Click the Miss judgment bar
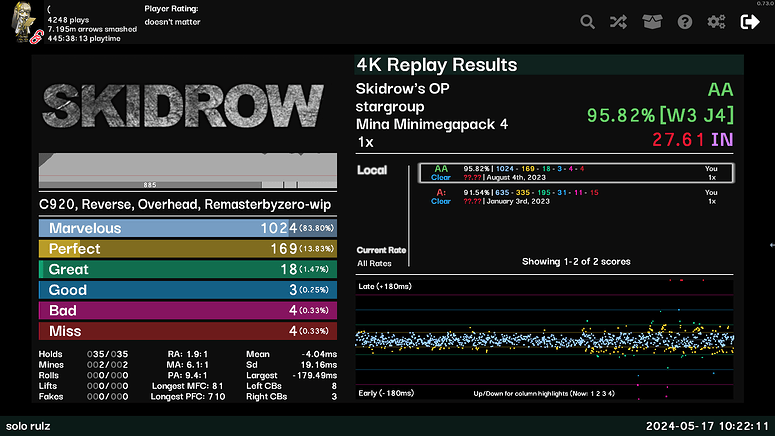Viewport: 775px width, 436px height. tap(188, 331)
